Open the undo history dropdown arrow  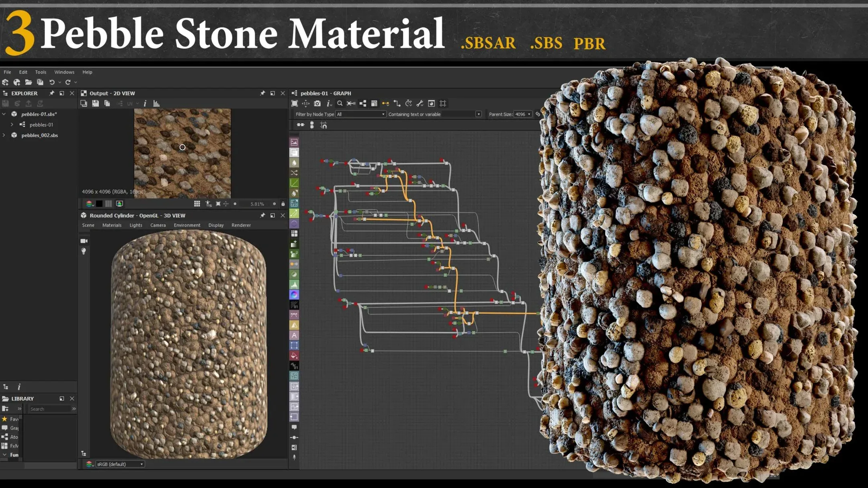click(60, 82)
